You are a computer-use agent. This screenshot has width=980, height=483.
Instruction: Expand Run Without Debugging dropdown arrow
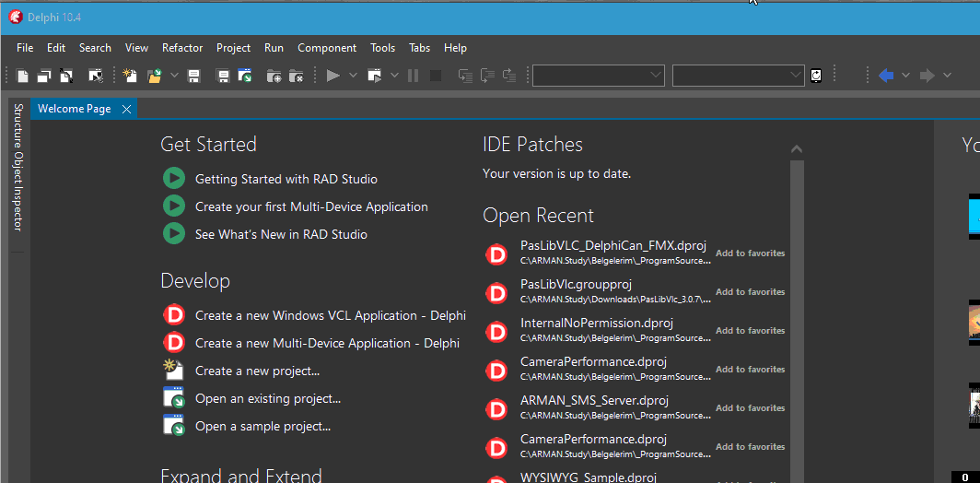(394, 76)
